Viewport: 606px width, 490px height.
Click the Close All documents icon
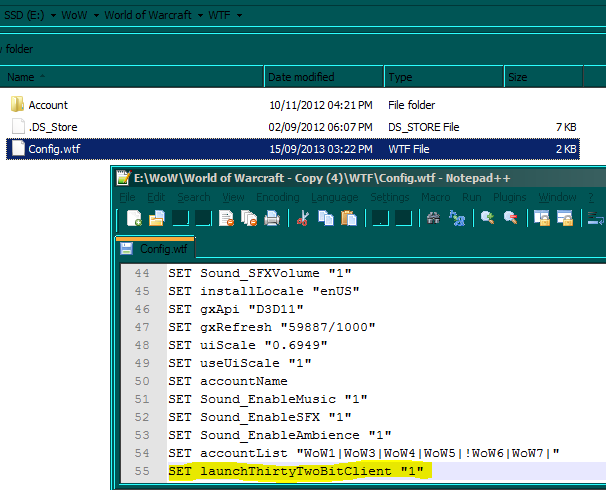249,218
